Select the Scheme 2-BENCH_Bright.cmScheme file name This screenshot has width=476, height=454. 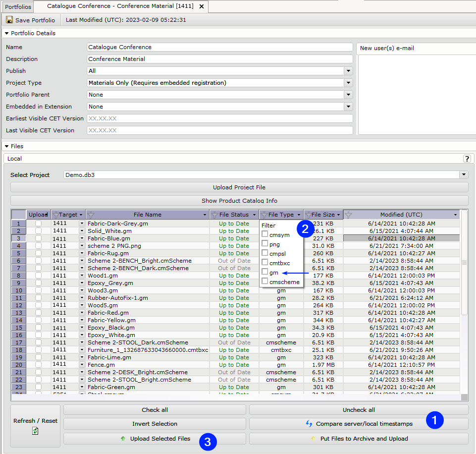pyautogui.click(x=140, y=261)
